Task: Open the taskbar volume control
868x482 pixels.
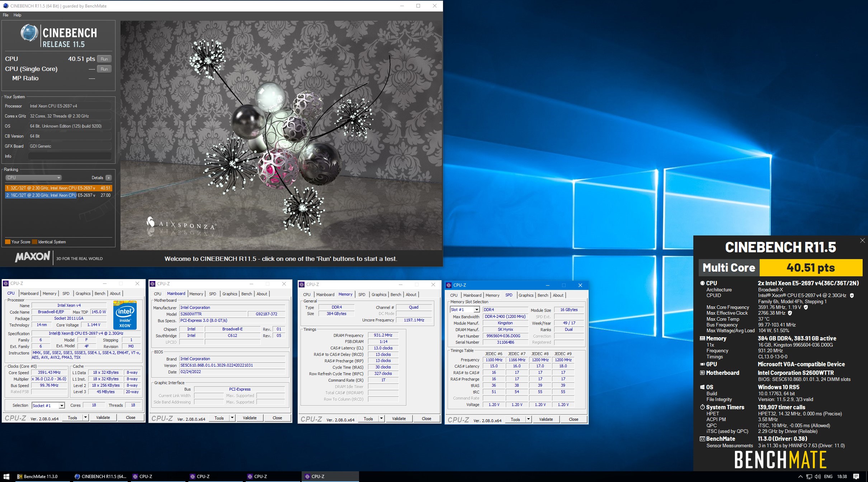Action: 817,477
